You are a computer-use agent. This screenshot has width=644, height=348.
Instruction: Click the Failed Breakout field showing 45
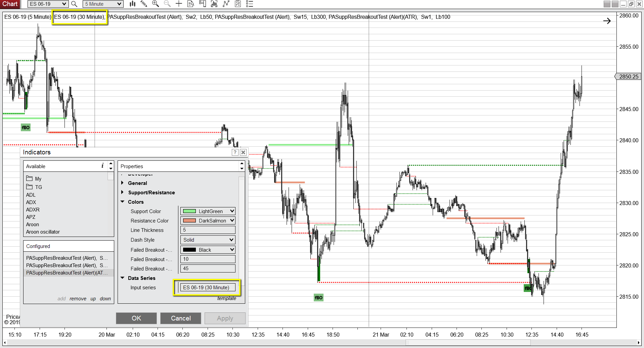point(208,268)
